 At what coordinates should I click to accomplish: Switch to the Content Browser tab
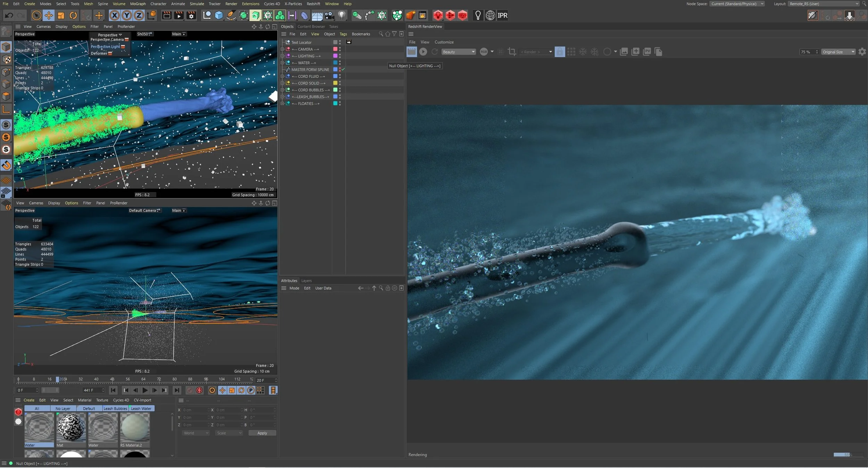pos(311,26)
